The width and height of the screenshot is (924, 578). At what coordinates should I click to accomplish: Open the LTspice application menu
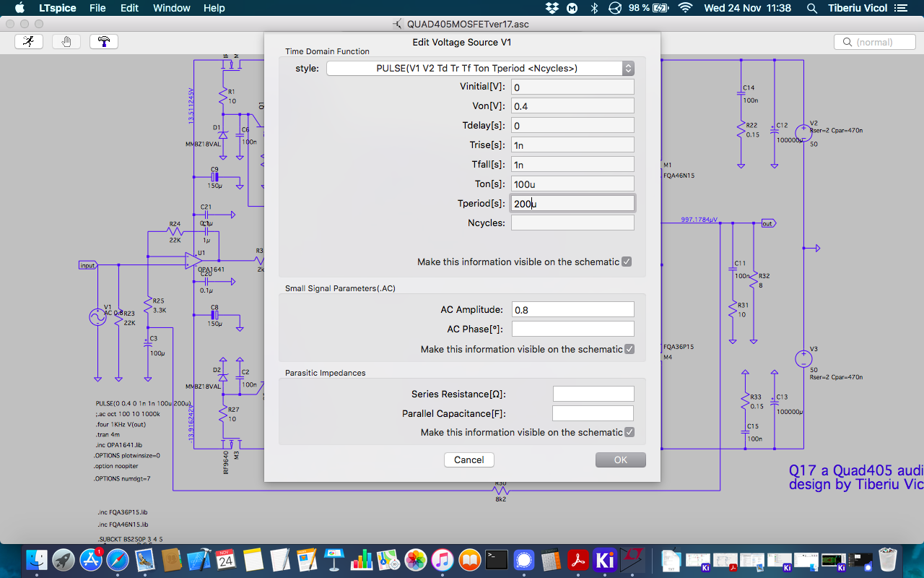[x=59, y=8]
